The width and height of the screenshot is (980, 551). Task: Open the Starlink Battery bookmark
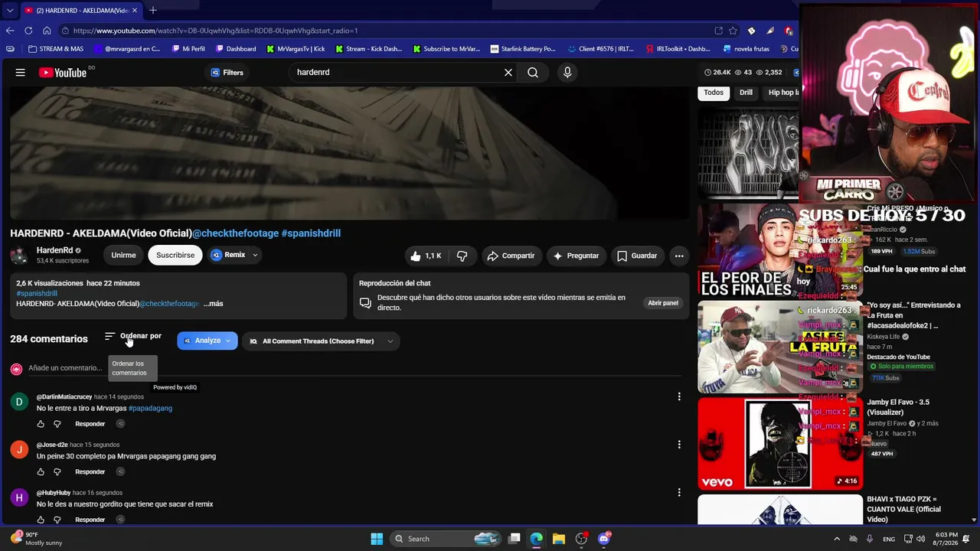[x=523, y=49]
